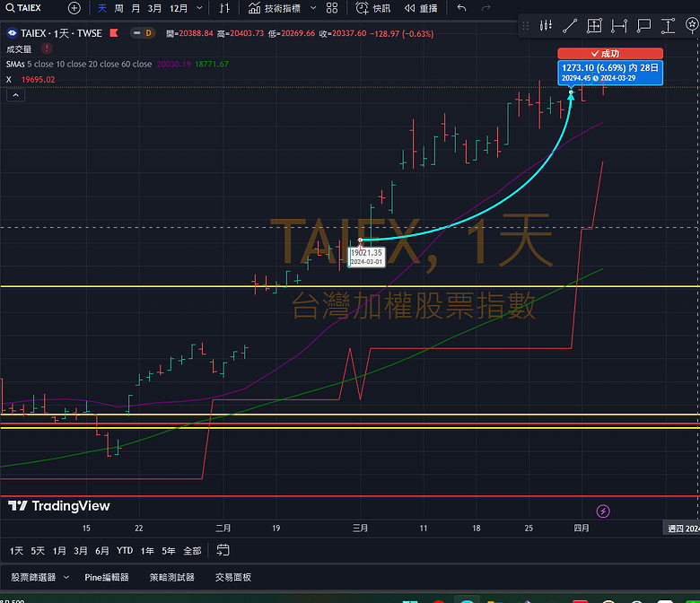
Task: Select the text annotation tool
Action: (668, 26)
